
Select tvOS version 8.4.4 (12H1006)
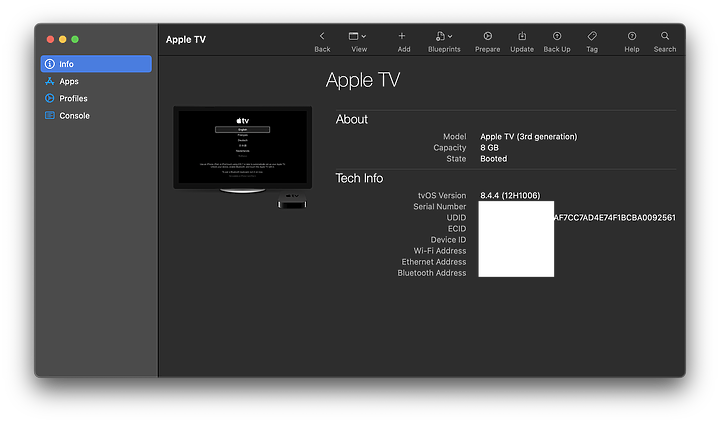pos(510,195)
